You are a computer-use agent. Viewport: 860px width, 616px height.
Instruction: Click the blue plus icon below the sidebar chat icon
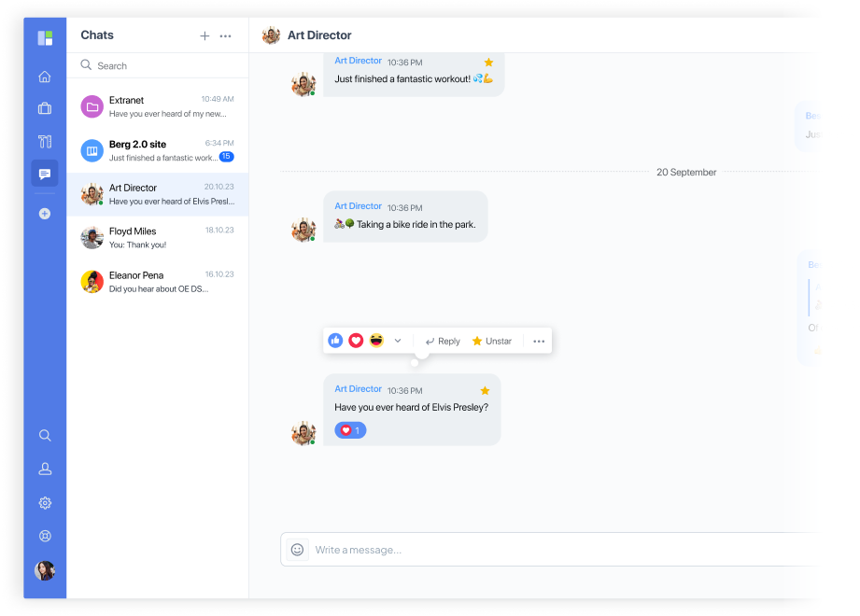click(44, 213)
